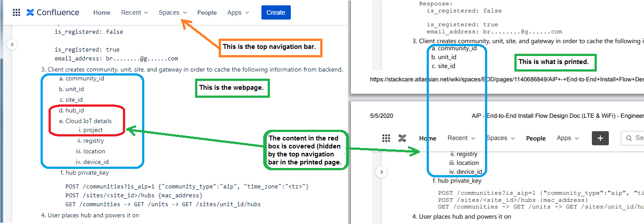The width and height of the screenshot is (644, 224).
Task: Click 'POST /communities?is_aip=1' line in the printed page
Action: (x=541, y=193)
